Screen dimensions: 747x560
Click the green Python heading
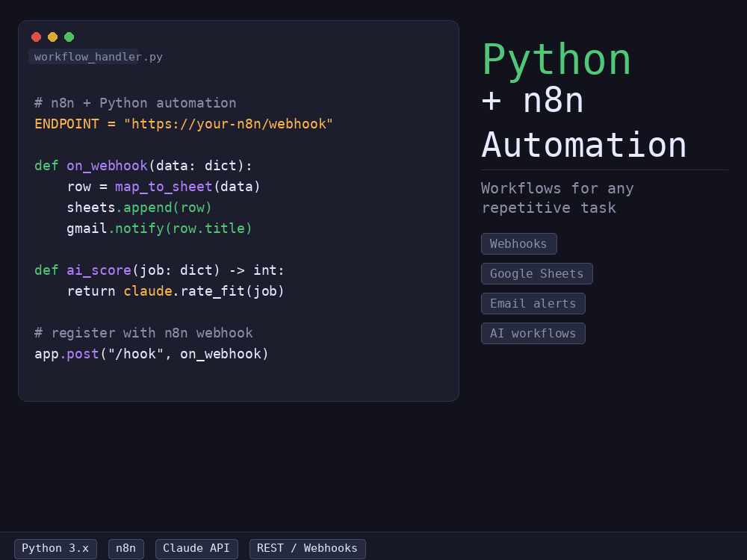point(557,60)
